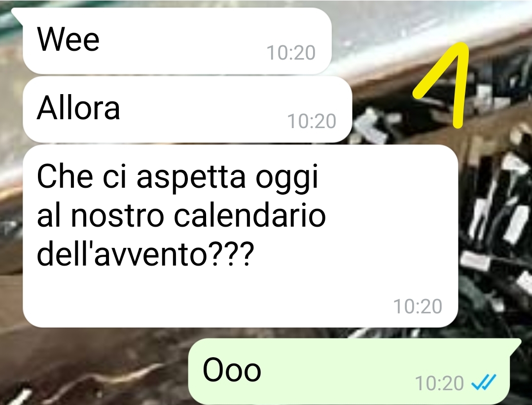
Task: Tap the 'Che ci aspetta oggi' message
Action: click(240, 236)
